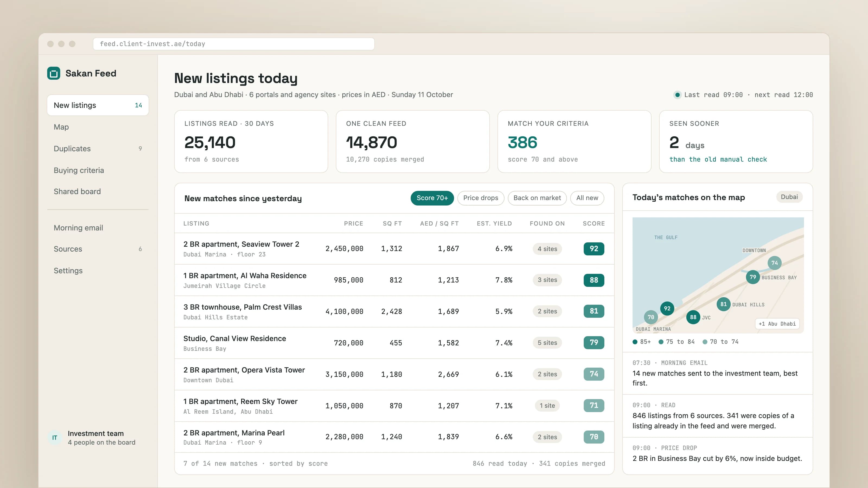Click 3 sites badge for Al Waha Residence
The width and height of the screenshot is (868, 488).
pyautogui.click(x=547, y=280)
